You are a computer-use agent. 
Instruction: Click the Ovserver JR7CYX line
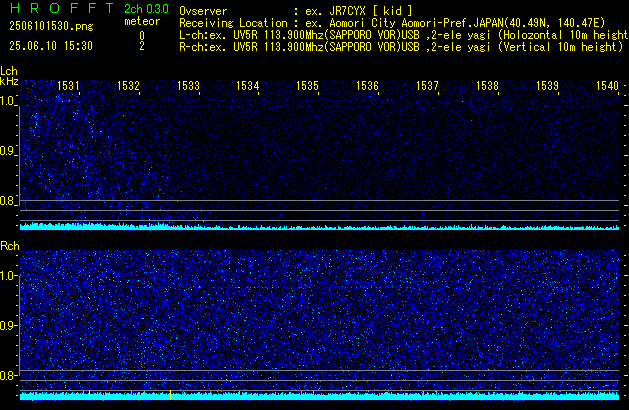(296, 11)
